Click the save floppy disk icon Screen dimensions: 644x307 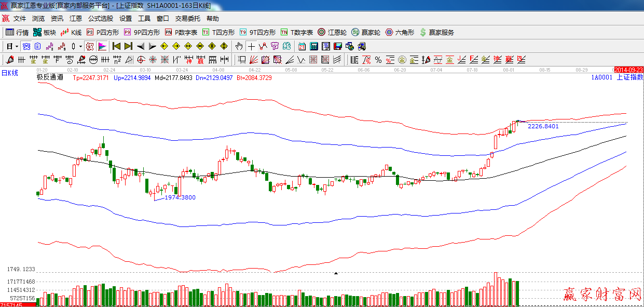pyautogui.click(x=338, y=46)
